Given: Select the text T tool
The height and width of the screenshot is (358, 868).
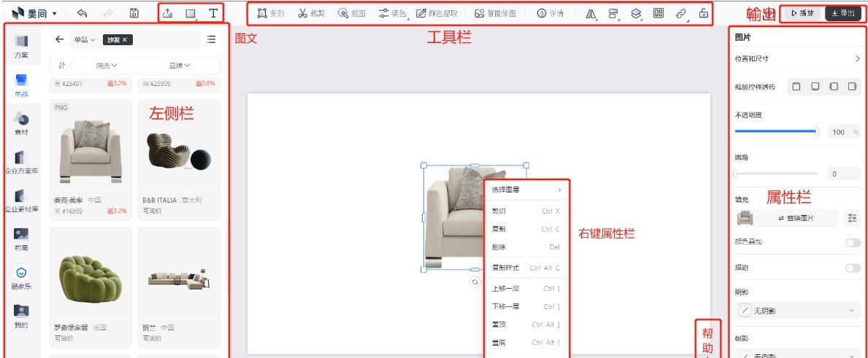Looking at the screenshot, I should [213, 13].
